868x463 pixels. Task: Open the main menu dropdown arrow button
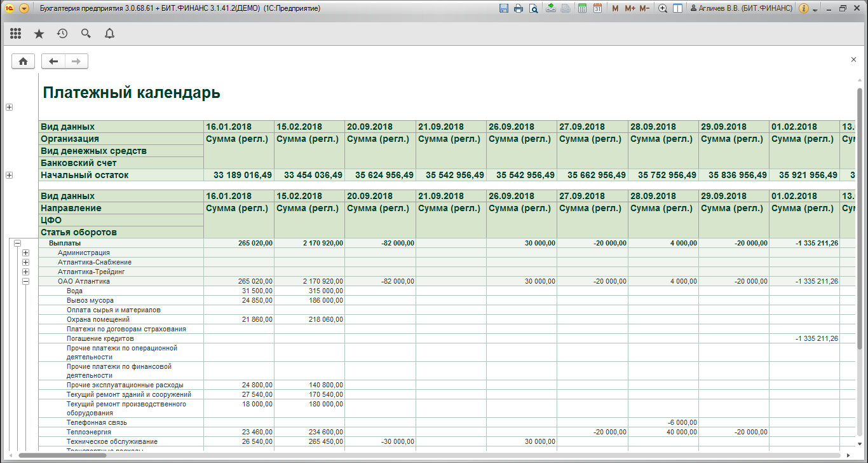pos(24,8)
